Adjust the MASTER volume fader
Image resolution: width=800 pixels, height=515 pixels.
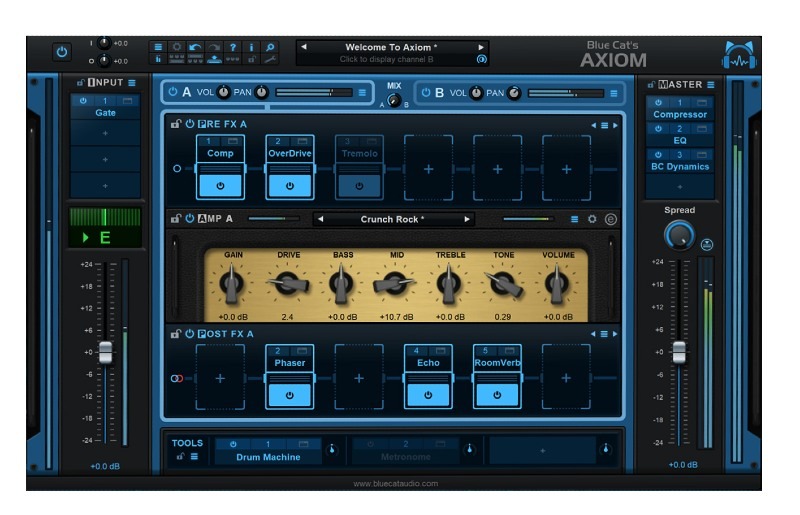[x=679, y=352]
